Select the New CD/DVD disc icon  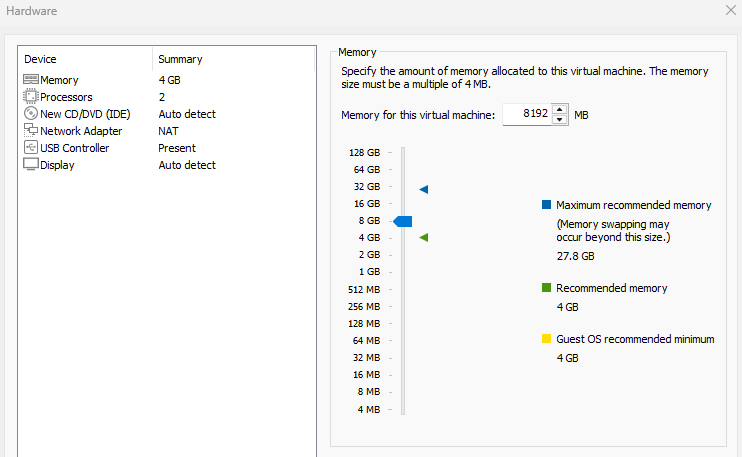31,114
